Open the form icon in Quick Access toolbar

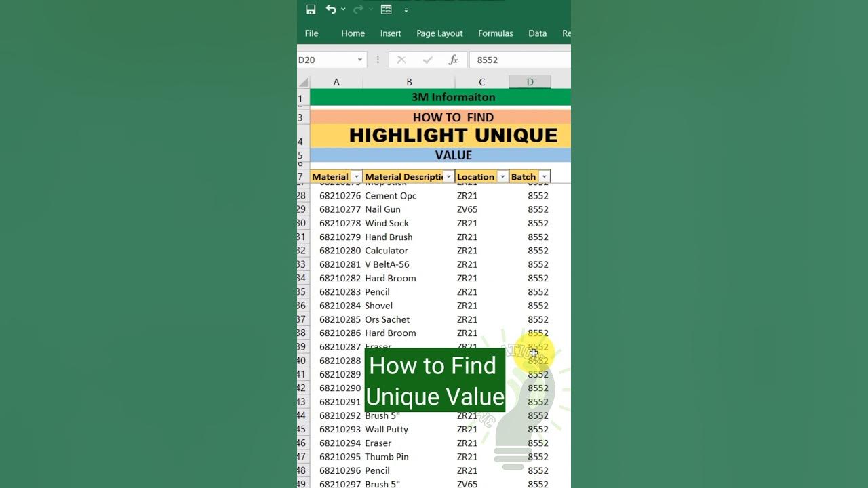point(387,9)
